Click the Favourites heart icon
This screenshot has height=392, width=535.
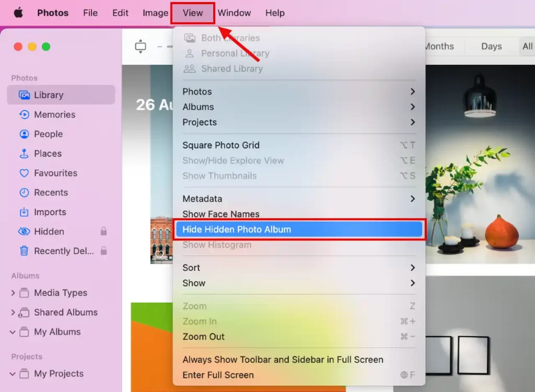[24, 173]
